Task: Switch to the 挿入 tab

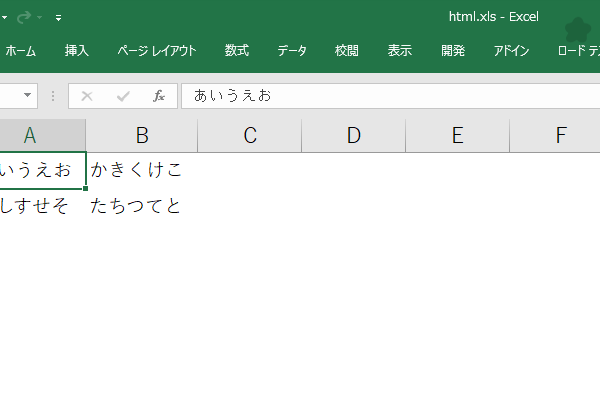Action: coord(77,51)
